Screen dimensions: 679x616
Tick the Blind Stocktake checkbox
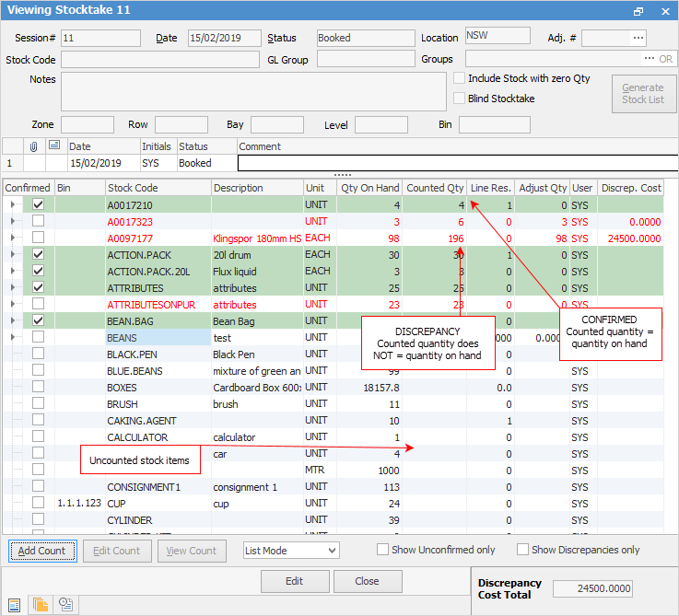point(459,99)
